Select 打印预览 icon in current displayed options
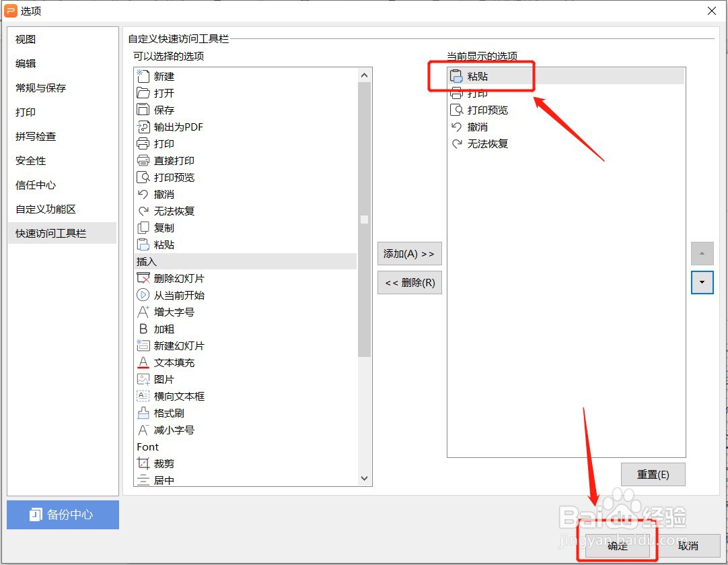Viewport: 728px width, 565px height. (456, 110)
